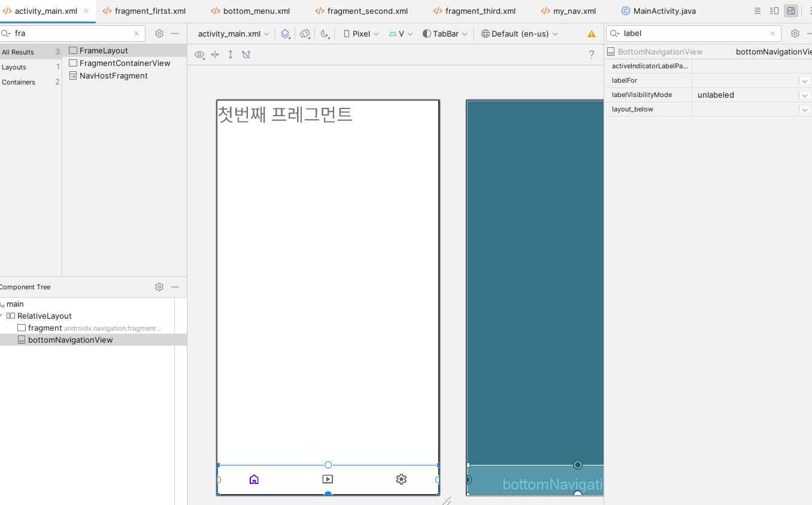Viewport: 812px width, 505px height.
Task: Open attributes panel settings gear
Action: point(795,34)
